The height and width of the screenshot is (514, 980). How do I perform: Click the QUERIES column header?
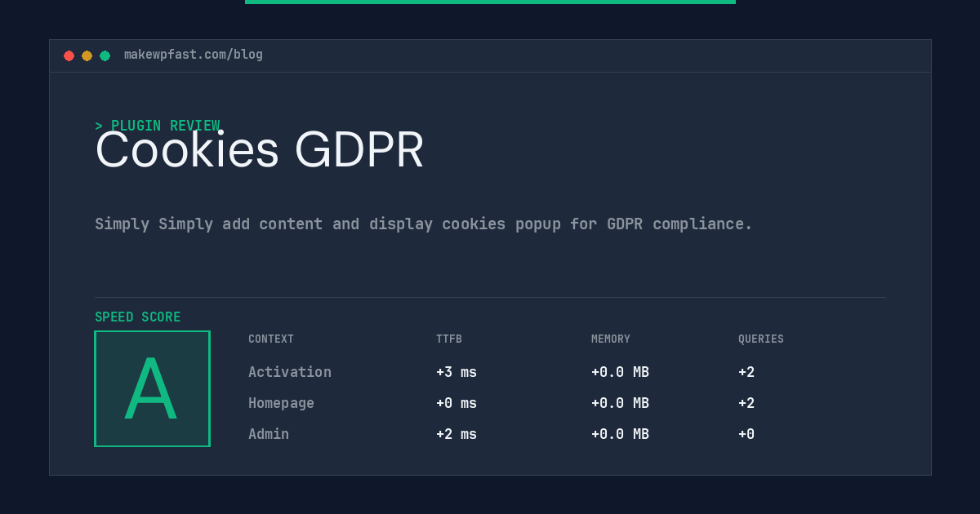point(761,339)
